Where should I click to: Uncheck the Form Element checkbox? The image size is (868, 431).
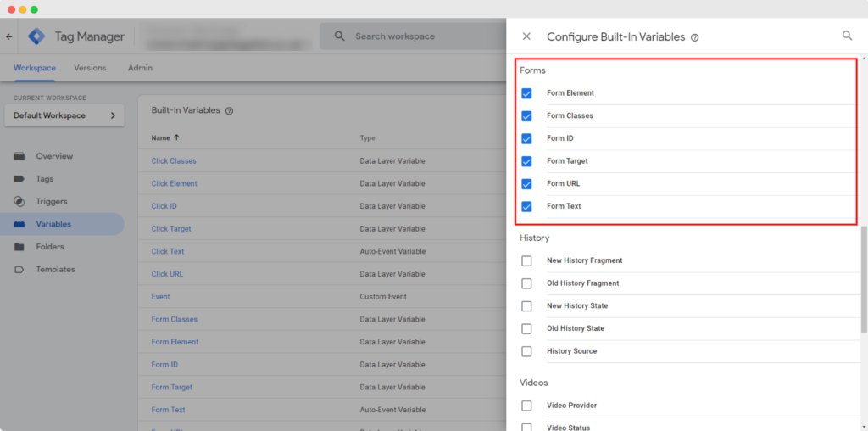(526, 93)
